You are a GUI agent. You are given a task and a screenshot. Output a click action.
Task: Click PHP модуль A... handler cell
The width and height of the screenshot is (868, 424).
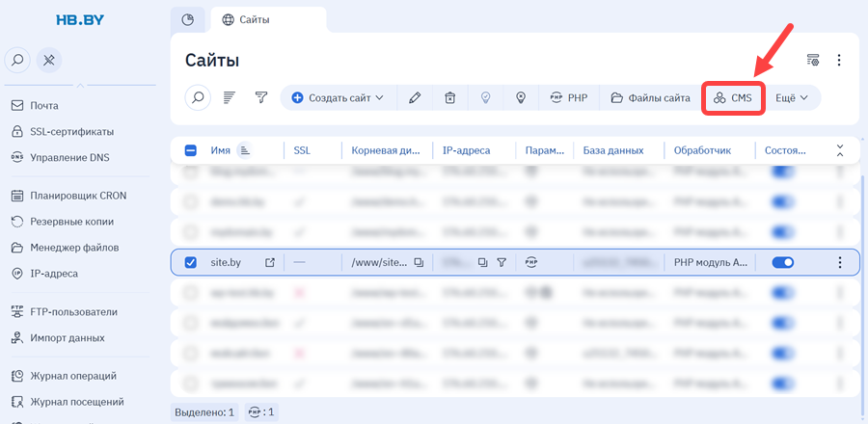click(711, 262)
